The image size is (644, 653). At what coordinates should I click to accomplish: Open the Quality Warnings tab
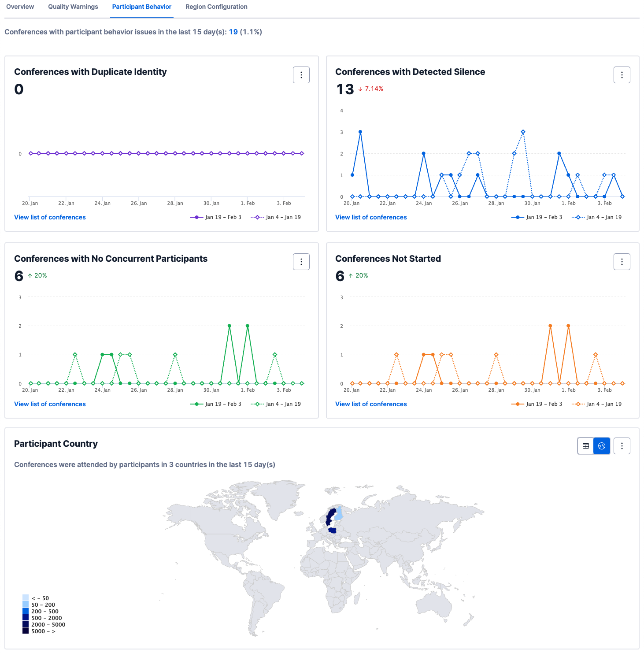(x=73, y=7)
